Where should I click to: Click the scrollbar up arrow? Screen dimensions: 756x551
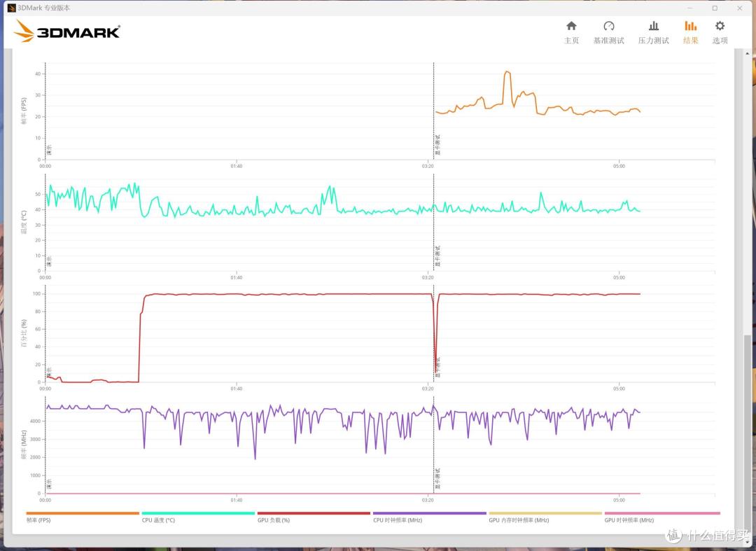coord(748,53)
